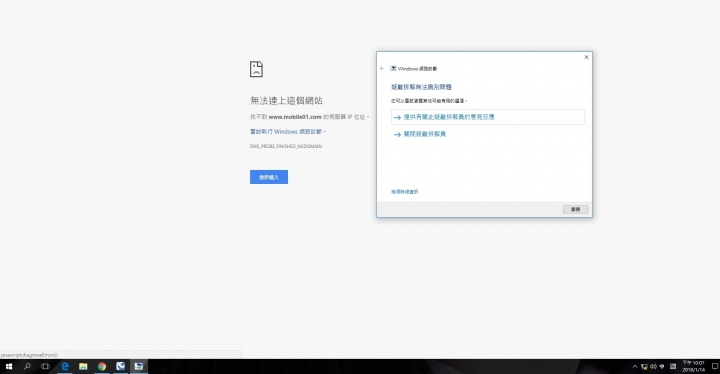Open the Action Center notifications icon
720x374 pixels.
point(714,367)
